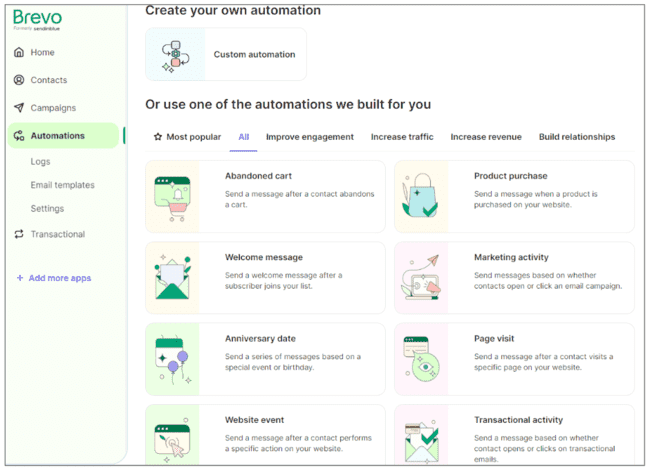
Task: Open Email templates in sidebar
Action: pos(62,185)
